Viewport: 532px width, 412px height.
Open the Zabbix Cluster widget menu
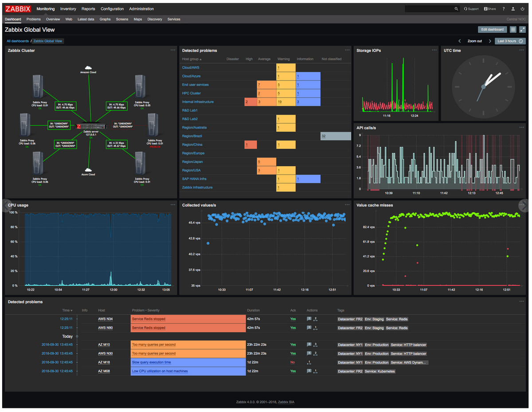[172, 50]
